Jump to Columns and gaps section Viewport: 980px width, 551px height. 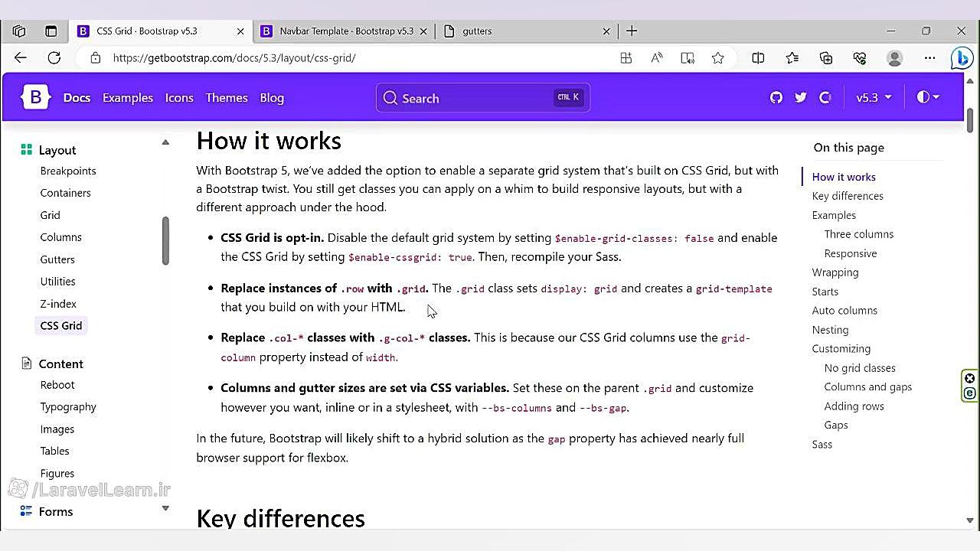click(x=868, y=387)
